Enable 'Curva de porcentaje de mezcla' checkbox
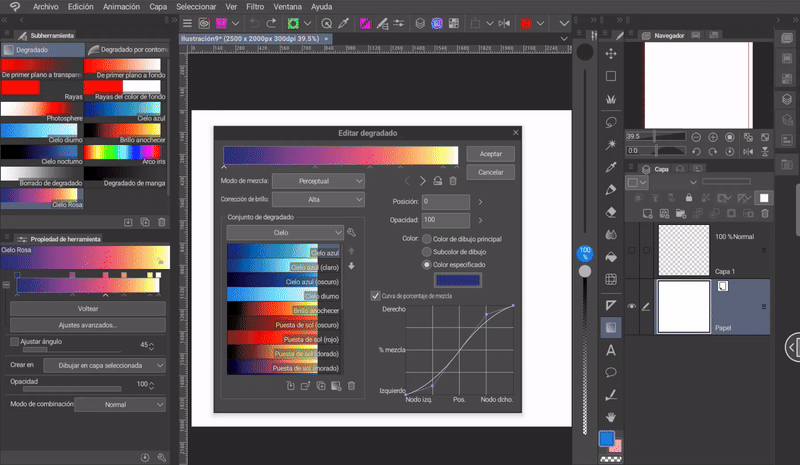Viewport: 800px width, 465px height. (375, 296)
